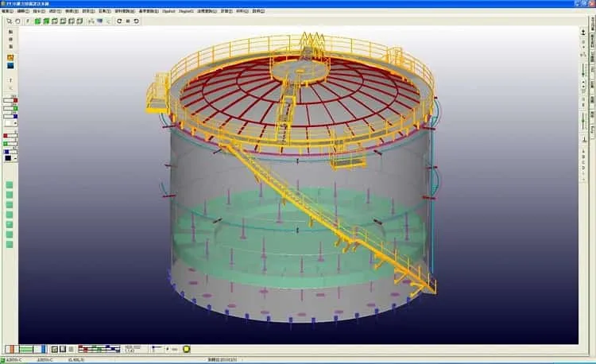The image size is (596, 364).
Task: Toggle the bottommost green square in left sidebar
Action: [10, 244]
